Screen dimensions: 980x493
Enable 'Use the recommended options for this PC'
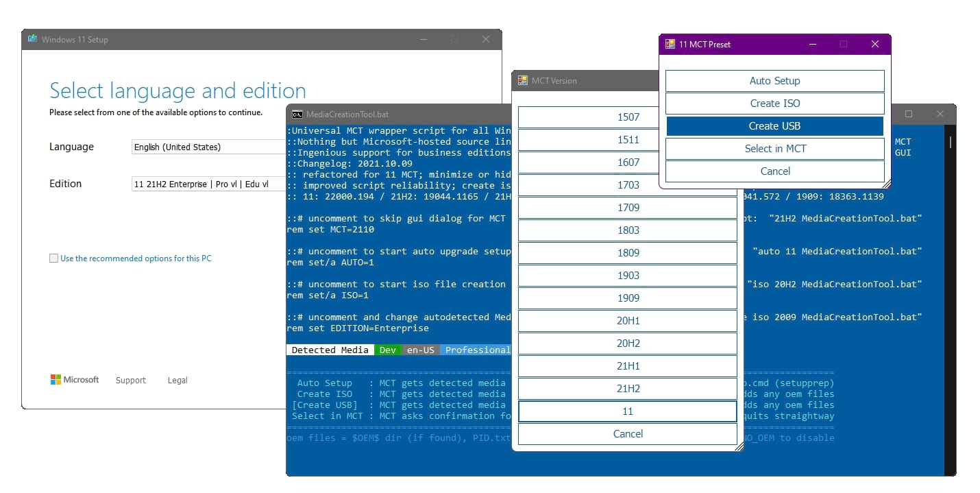53,258
